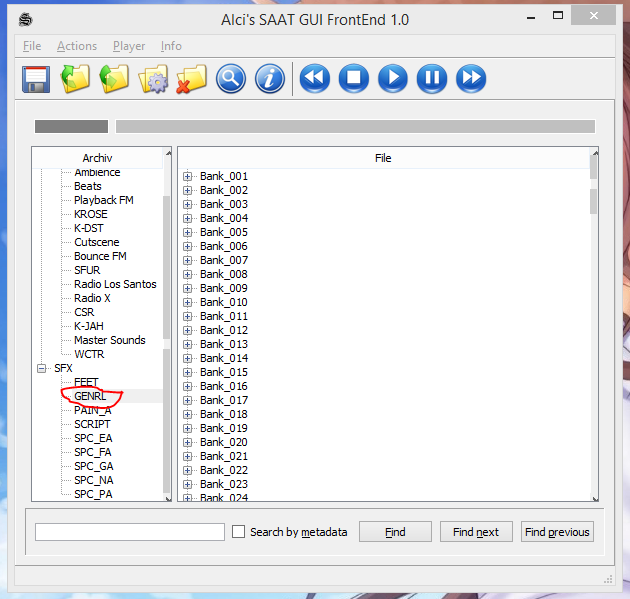The height and width of the screenshot is (599, 630).
Task: Click the magnifier search toolbar icon
Action: 231,79
